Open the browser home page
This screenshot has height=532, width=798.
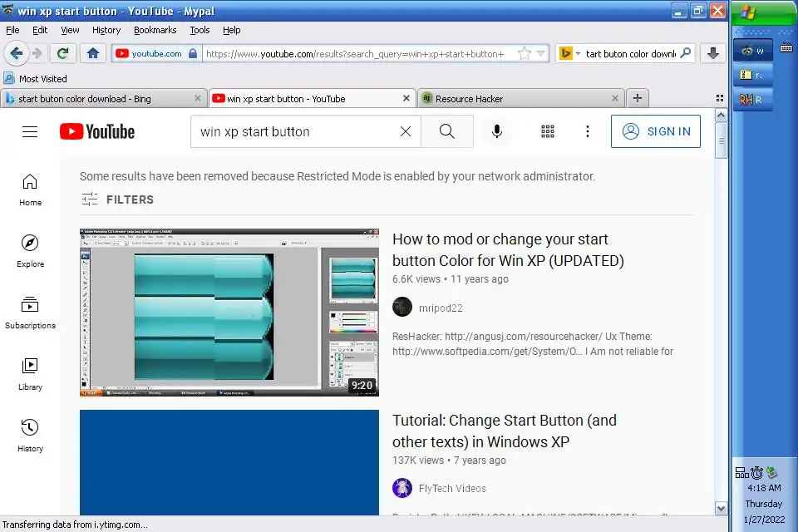tap(92, 53)
